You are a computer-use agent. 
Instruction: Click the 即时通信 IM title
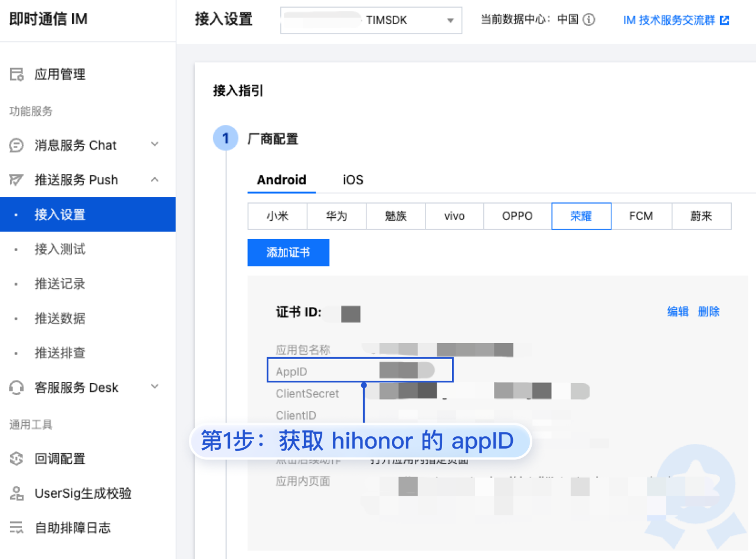pos(48,19)
